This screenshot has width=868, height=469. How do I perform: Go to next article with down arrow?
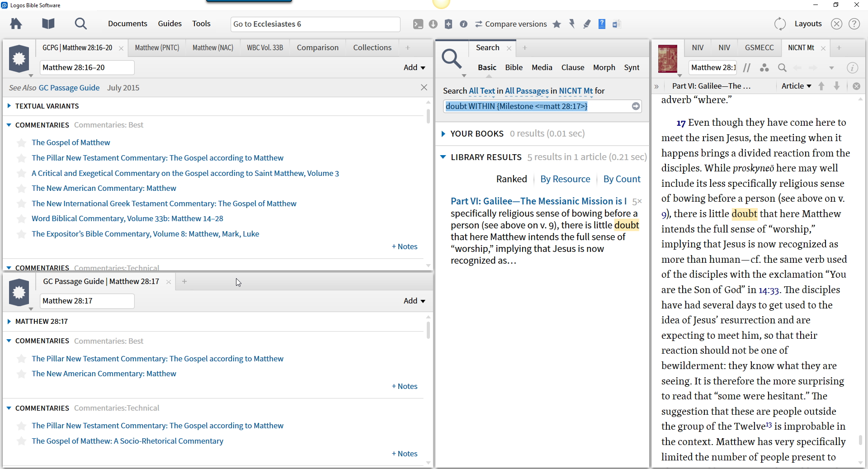point(837,86)
